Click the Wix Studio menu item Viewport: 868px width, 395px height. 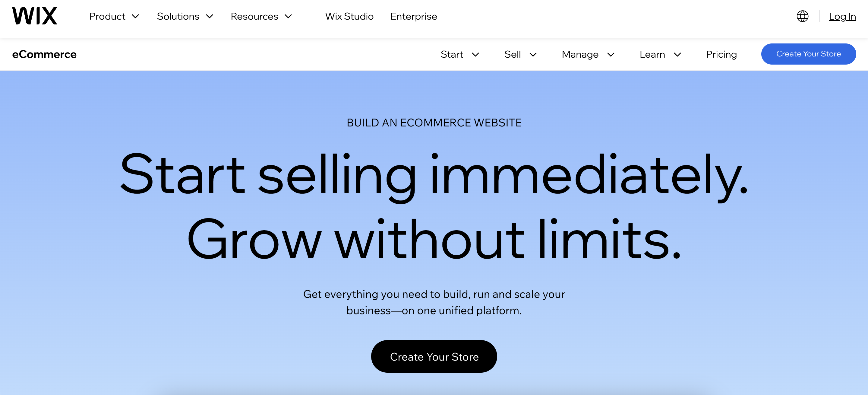click(349, 17)
